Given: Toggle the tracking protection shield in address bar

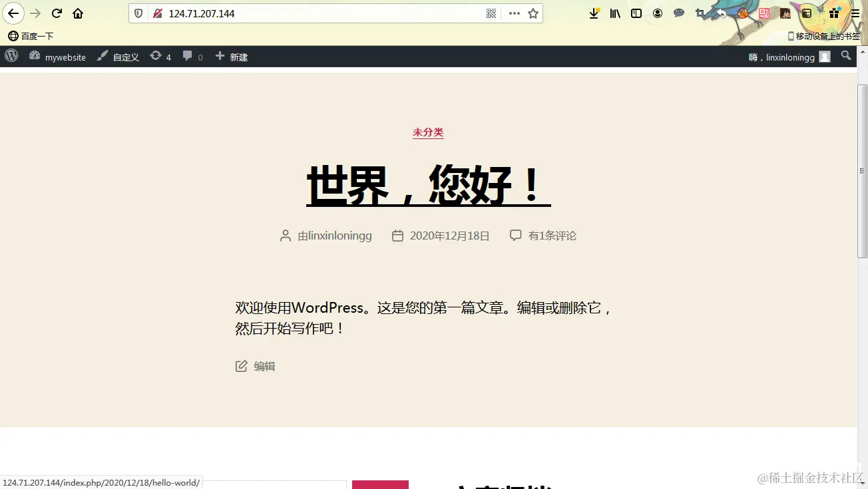Looking at the screenshot, I should 138,13.
